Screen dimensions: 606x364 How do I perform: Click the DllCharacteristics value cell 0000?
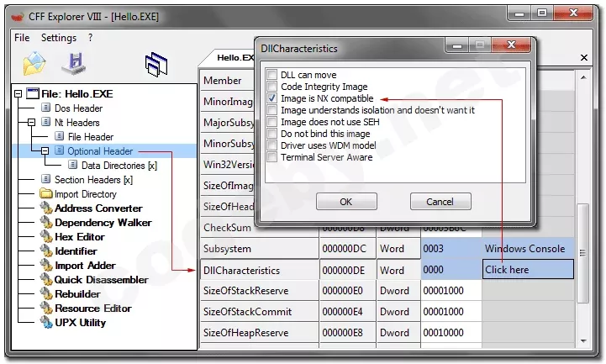[451, 269]
